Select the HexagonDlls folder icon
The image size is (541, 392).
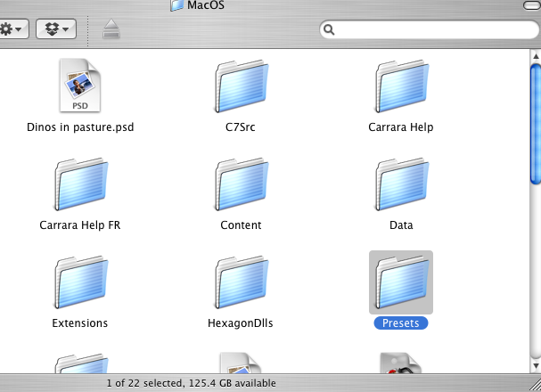coord(242,282)
